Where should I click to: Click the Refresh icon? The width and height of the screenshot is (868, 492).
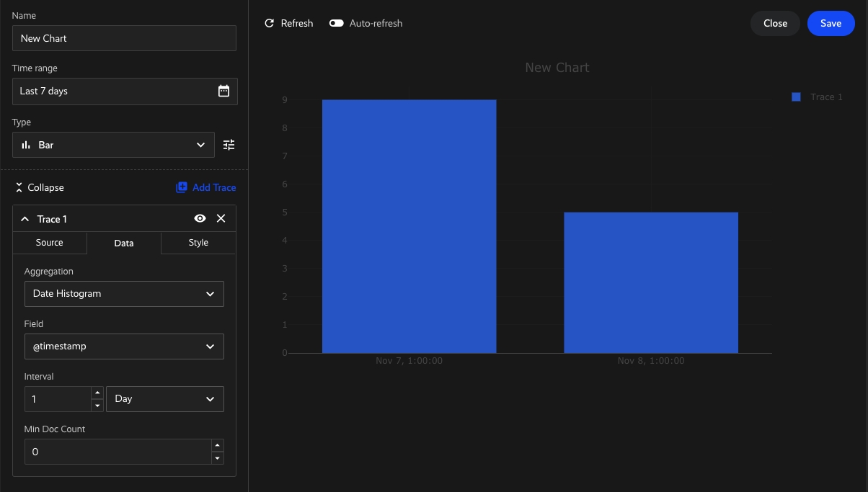click(270, 23)
